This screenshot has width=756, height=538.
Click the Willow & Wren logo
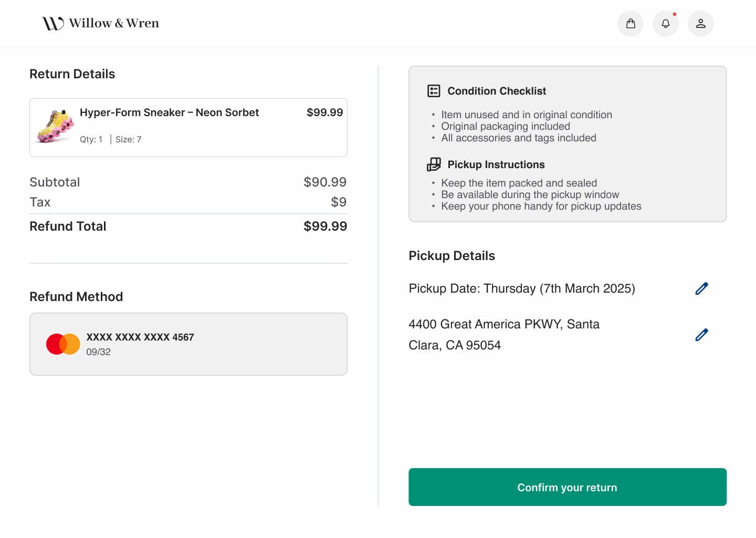(100, 23)
